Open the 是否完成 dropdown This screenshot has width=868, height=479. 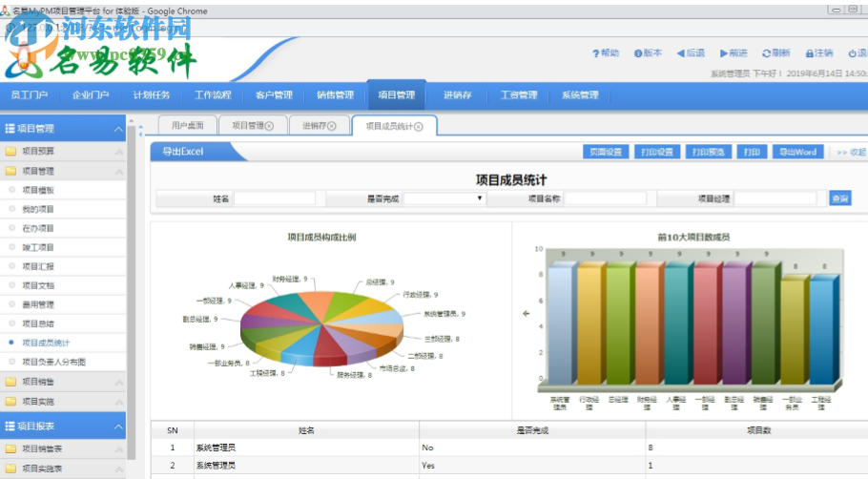tap(444, 198)
